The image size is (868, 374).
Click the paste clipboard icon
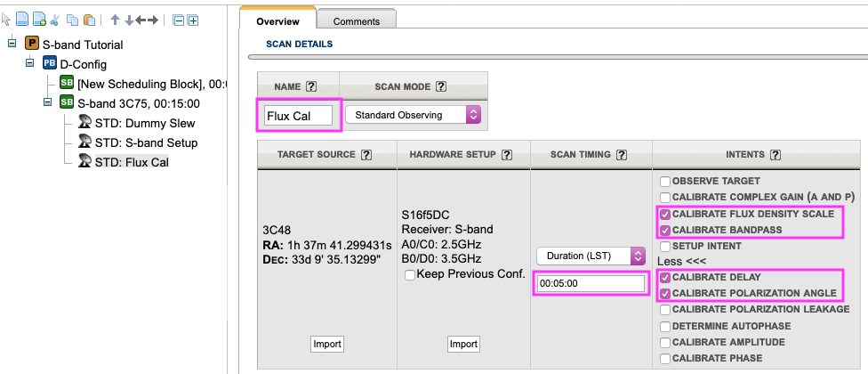[89, 20]
